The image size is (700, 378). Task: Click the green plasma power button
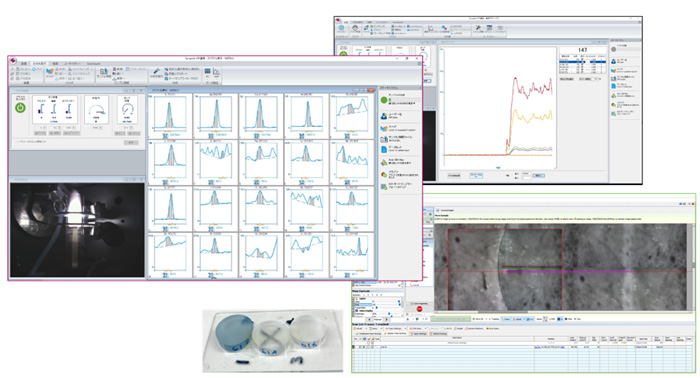click(x=20, y=108)
